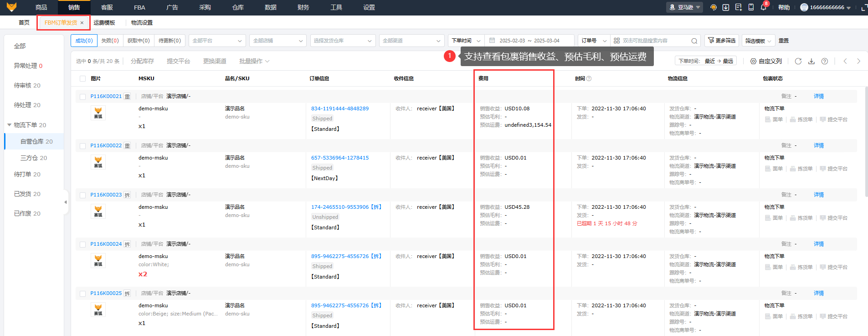Open the 亚马逊 platform switcher

tap(685, 7)
